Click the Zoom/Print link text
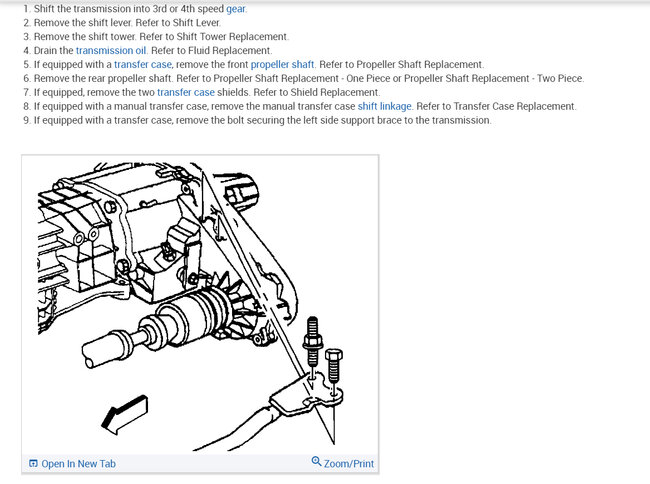The width and height of the screenshot is (650, 484). coord(349,464)
